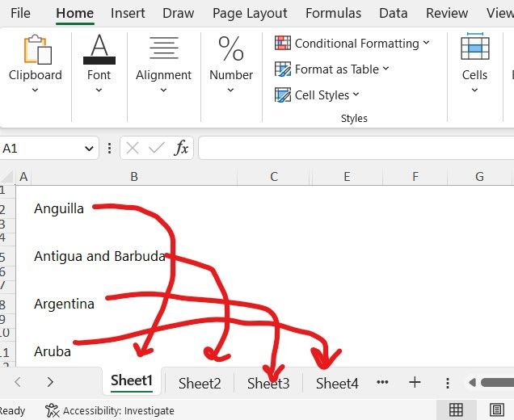
Task: Open the Insert ribbon tab
Action: point(128,14)
